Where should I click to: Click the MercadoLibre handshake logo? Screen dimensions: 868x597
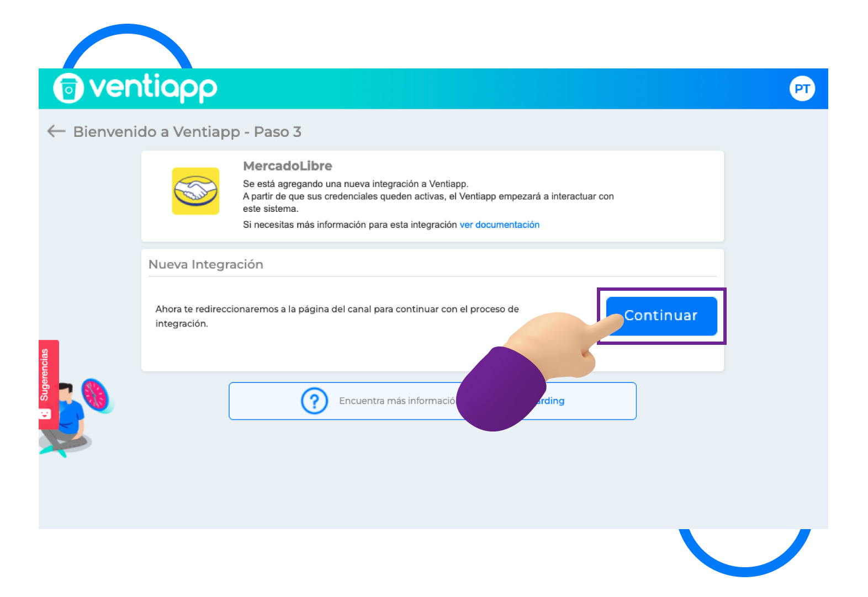click(195, 191)
